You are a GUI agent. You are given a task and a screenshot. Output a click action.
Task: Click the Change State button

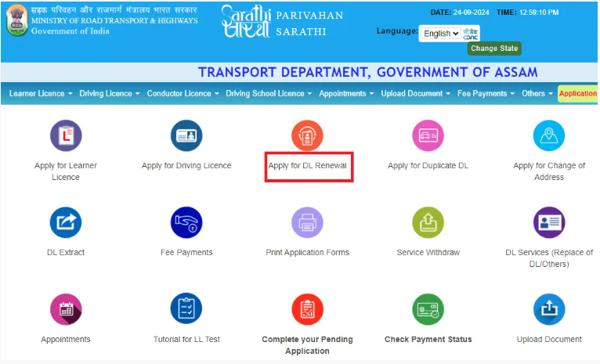coord(494,49)
